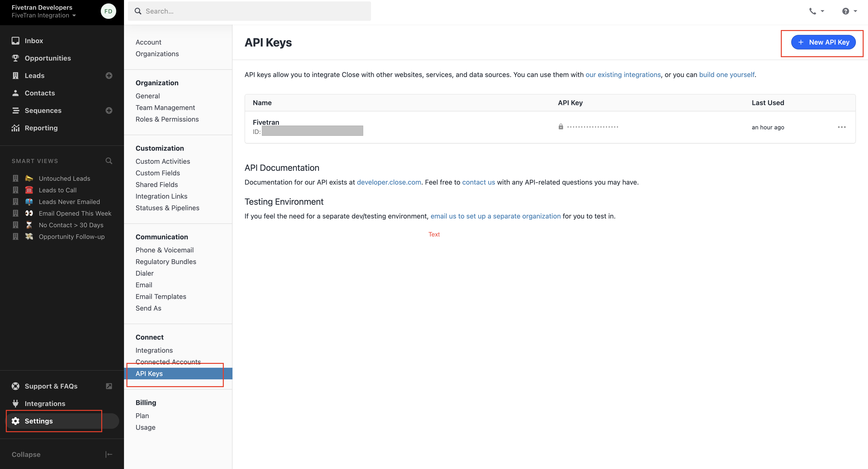
Task: Open the Inbox icon in sidebar
Action: point(15,41)
